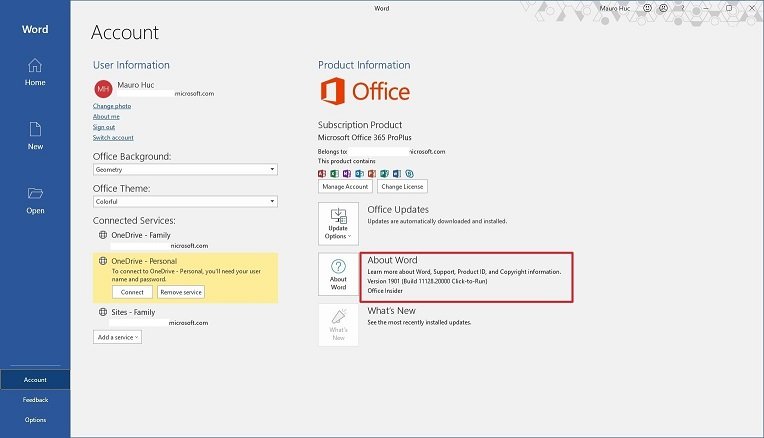Click the Home icon in sidebar
764x438 pixels.
coord(35,66)
